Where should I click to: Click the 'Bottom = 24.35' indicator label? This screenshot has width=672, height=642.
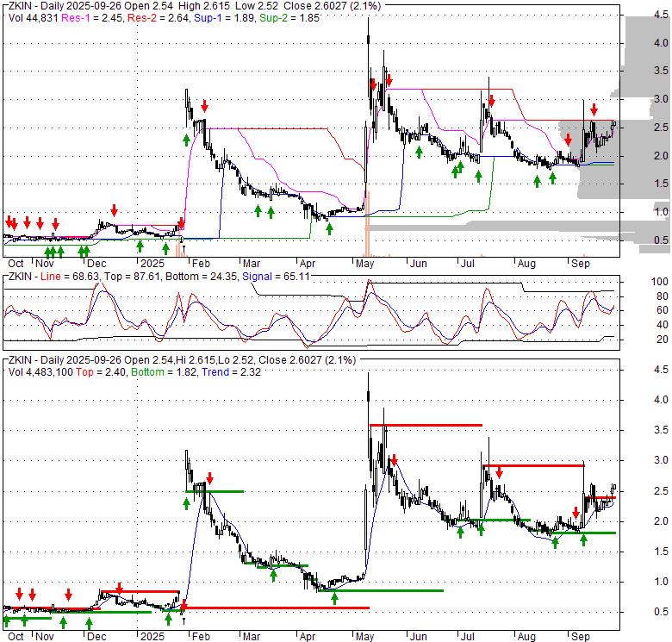[201, 277]
